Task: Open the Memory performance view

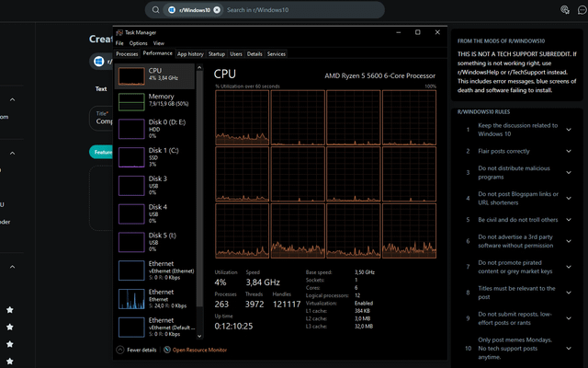Action: [154, 102]
